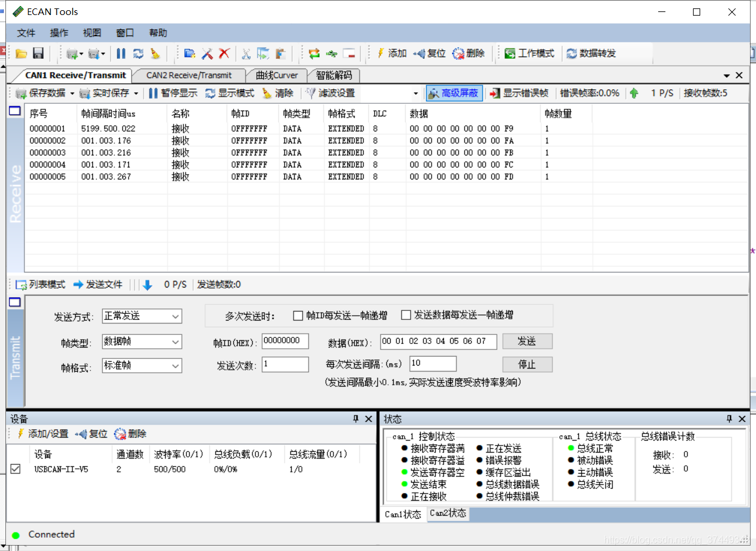
Task: Click the red X delete icon
Action: (224, 53)
